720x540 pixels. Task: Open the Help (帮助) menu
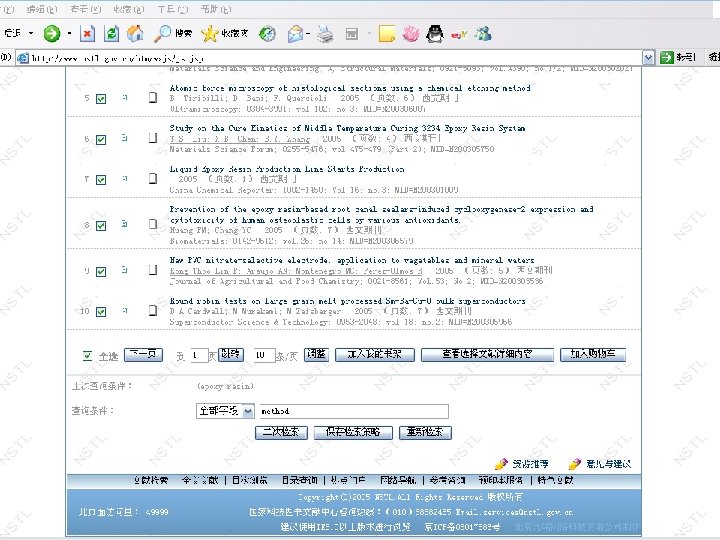pos(216,9)
